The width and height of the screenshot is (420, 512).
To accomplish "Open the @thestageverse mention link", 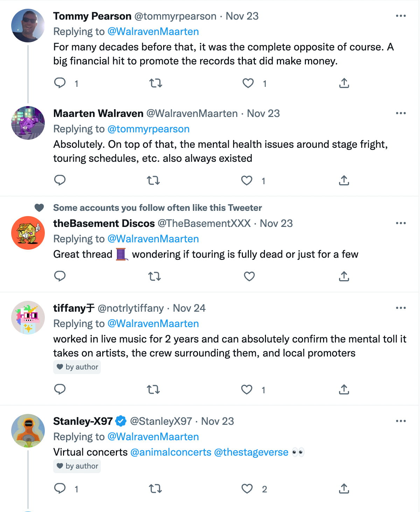I will [251, 452].
